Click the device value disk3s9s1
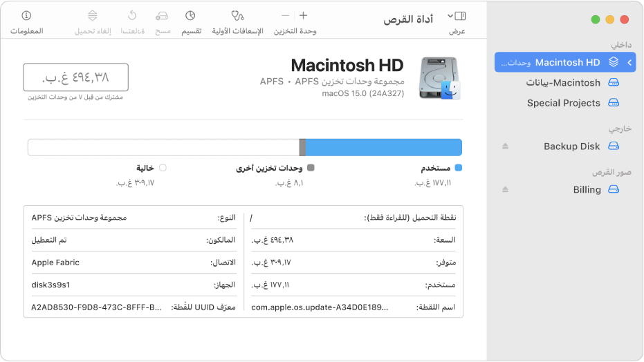Image resolution: width=644 pixels, height=362 pixels. (51, 285)
